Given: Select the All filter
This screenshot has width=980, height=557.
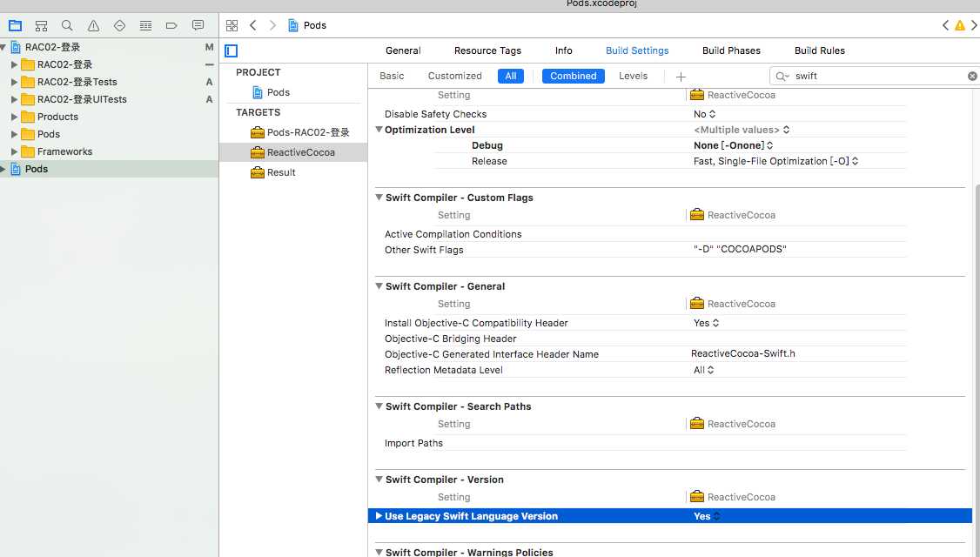Looking at the screenshot, I should coord(511,77).
